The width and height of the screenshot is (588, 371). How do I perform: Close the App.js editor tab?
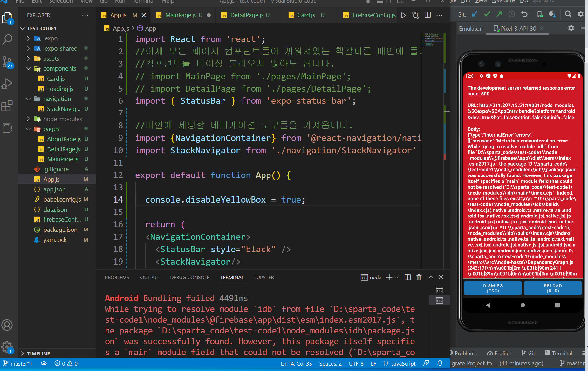[144, 15]
